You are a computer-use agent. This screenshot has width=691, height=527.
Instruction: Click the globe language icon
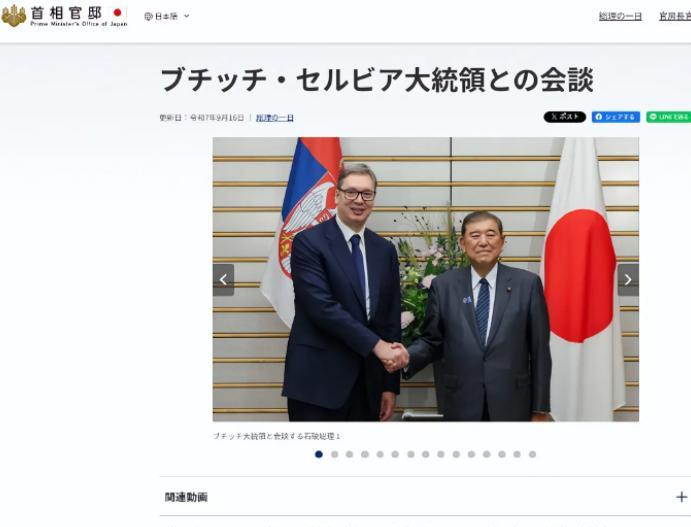click(148, 16)
